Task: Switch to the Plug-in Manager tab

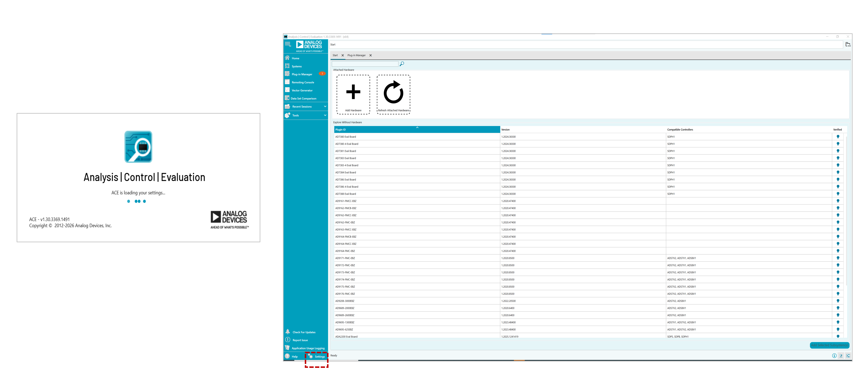Action: pyautogui.click(x=356, y=55)
